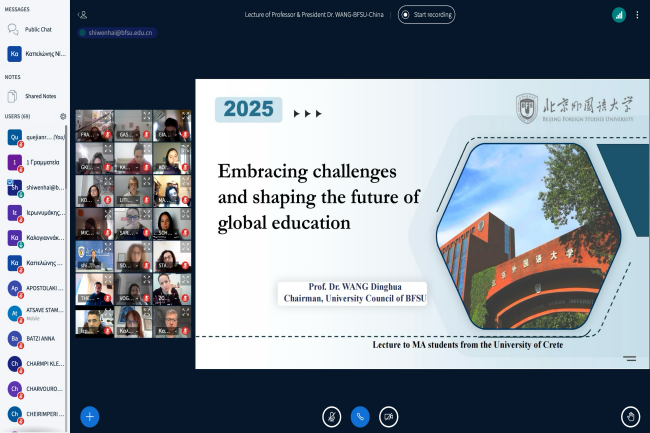Open user menu for APOSTOLAKI
Screen dimensions: 650x433
point(35,289)
